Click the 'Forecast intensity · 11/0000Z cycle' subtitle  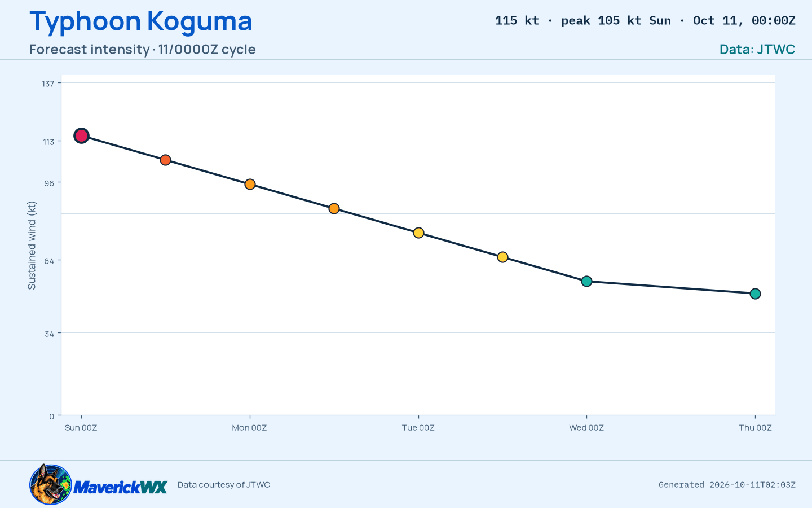143,49
